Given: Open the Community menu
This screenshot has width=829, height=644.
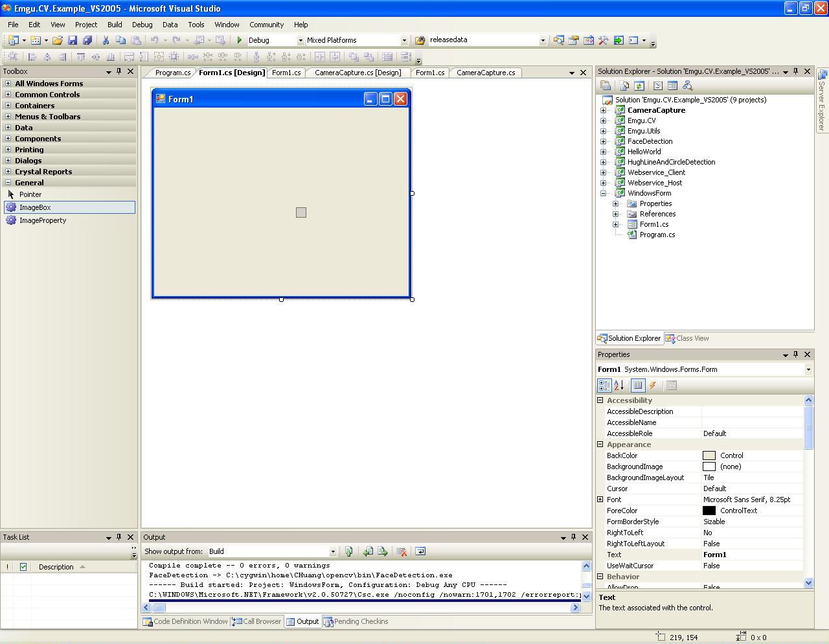Looking at the screenshot, I should pyautogui.click(x=267, y=25).
